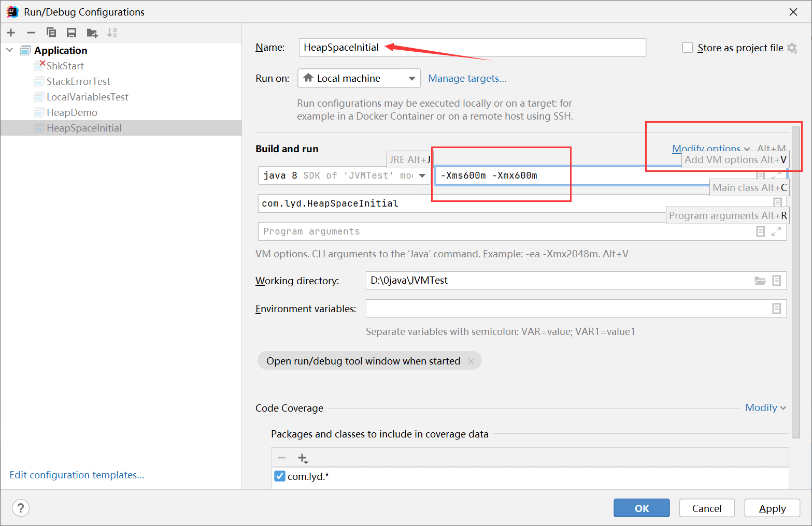This screenshot has height=526, width=812.
Task: Click gear icon beside Store as project file
Action: [x=792, y=48]
